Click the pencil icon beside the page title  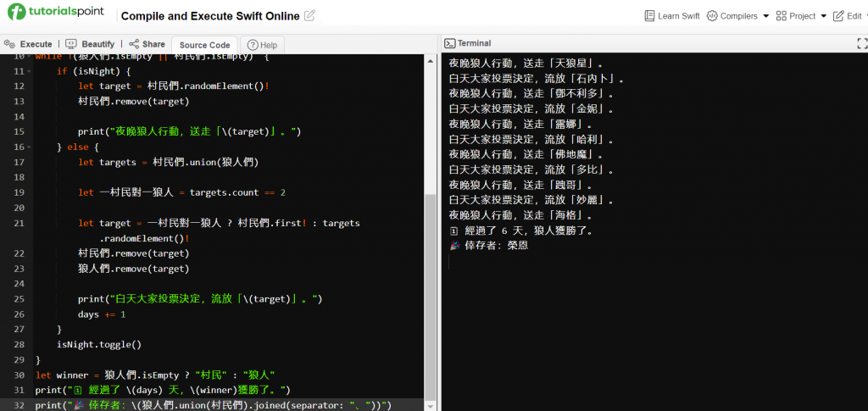(x=310, y=15)
